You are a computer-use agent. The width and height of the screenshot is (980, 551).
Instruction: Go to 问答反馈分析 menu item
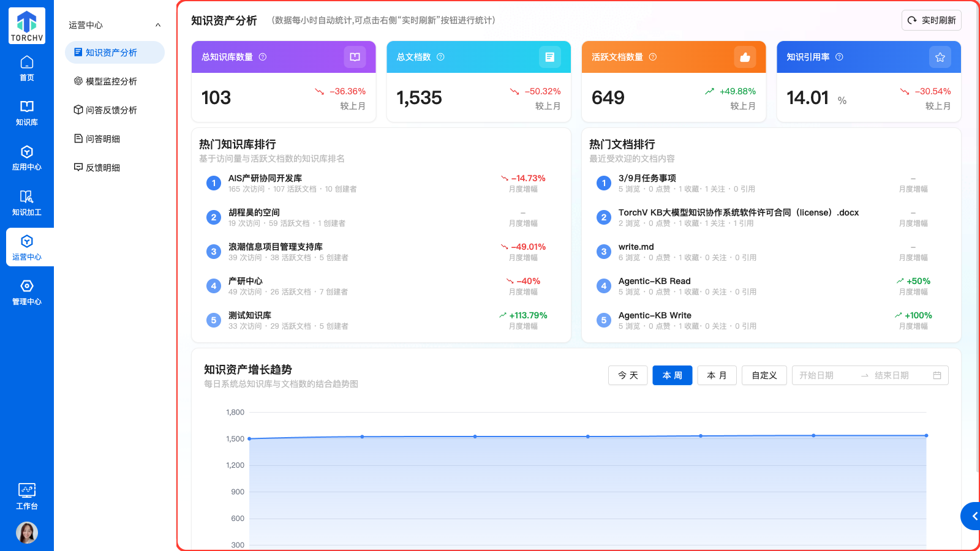111,110
